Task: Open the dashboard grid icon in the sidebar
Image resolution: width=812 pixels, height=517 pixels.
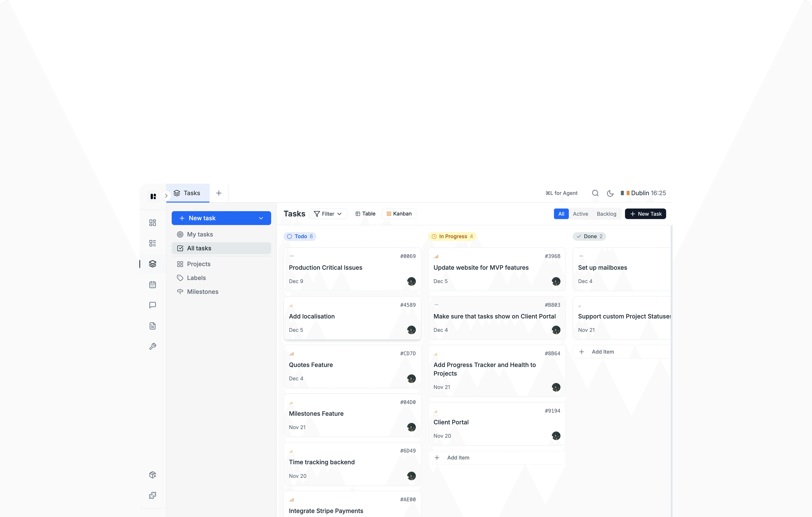Action: [152, 222]
